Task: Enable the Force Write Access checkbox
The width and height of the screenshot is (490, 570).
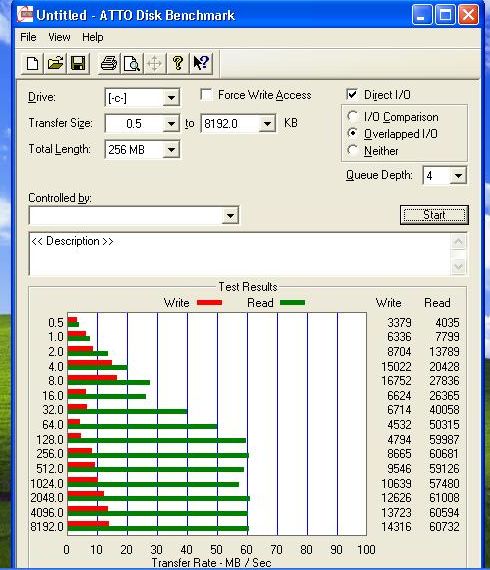Action: click(x=207, y=95)
